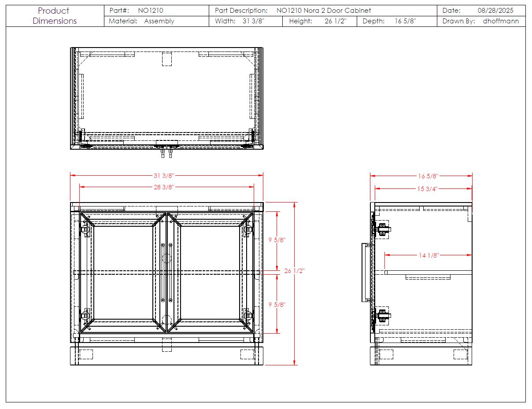
Task: Select the lower 9 5/8" door dimension
Action: tap(277, 305)
